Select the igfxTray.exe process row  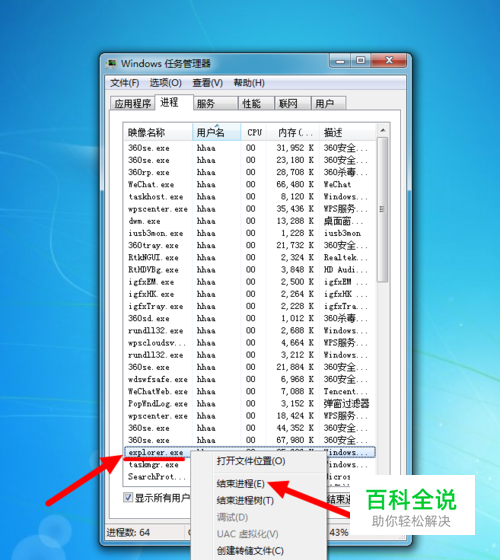click(x=249, y=306)
